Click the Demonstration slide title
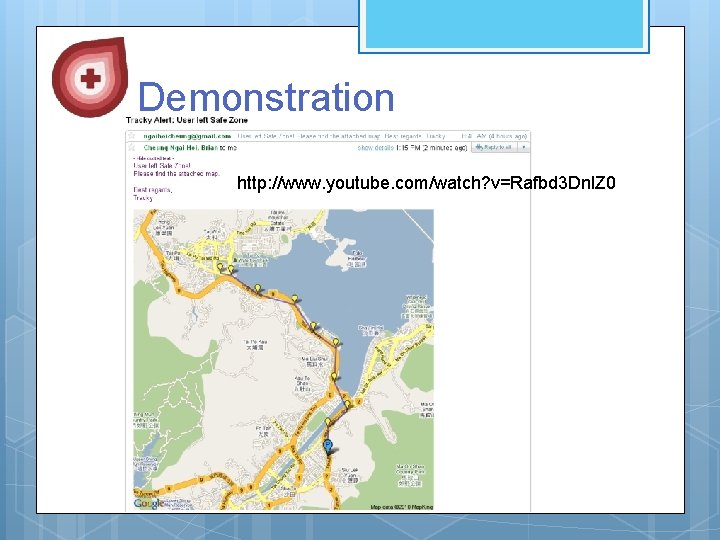 coord(266,97)
